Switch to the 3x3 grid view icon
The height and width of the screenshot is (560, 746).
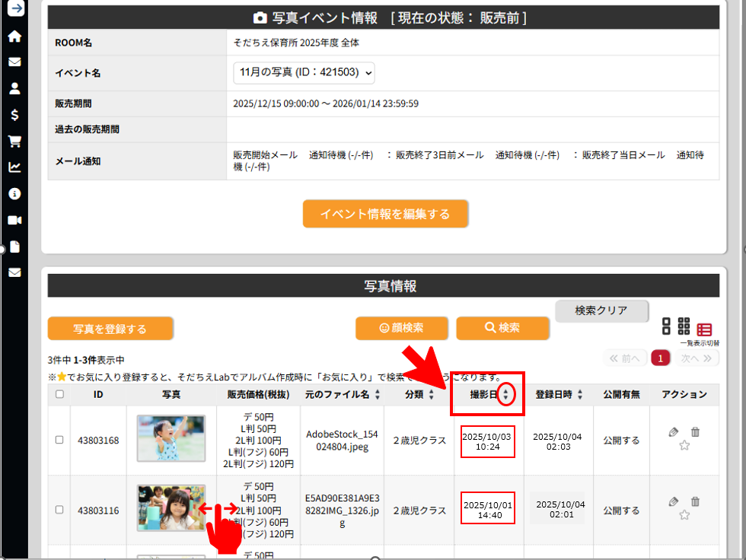click(684, 326)
